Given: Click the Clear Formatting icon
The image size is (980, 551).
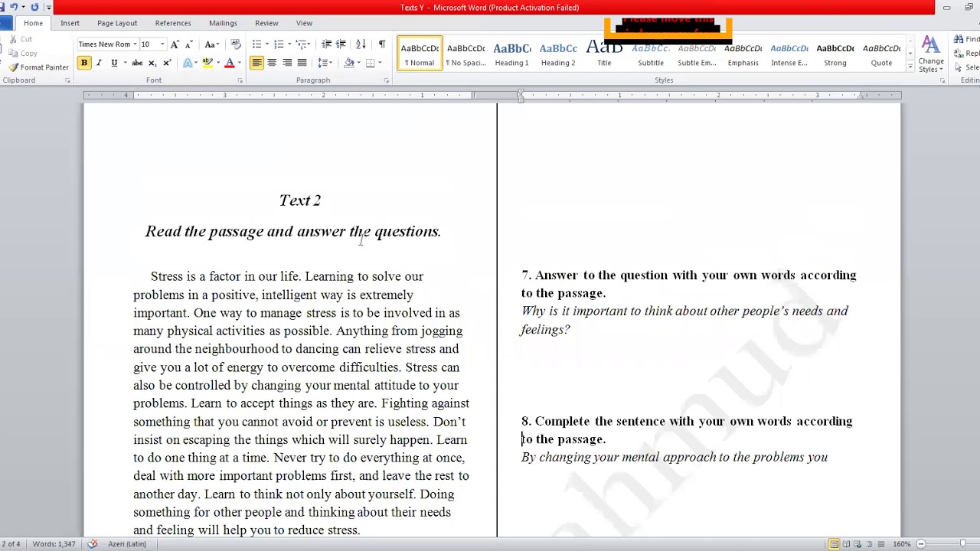Looking at the screenshot, I should (x=235, y=44).
